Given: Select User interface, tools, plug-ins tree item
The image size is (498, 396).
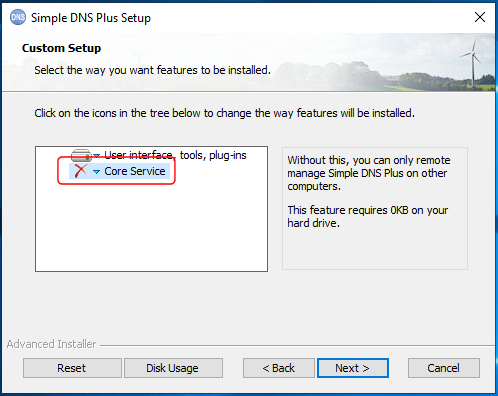Looking at the screenshot, I should click(x=175, y=155).
